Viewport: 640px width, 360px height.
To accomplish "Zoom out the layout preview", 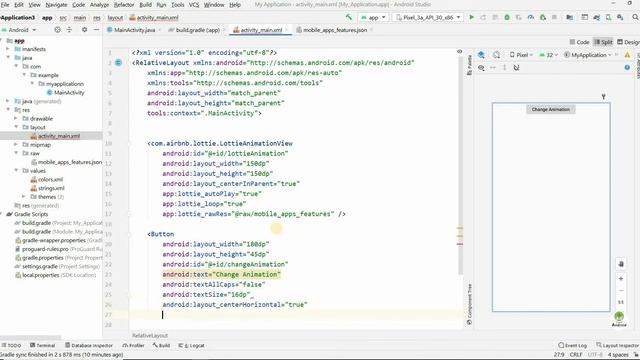I will pyautogui.click(x=621, y=291).
